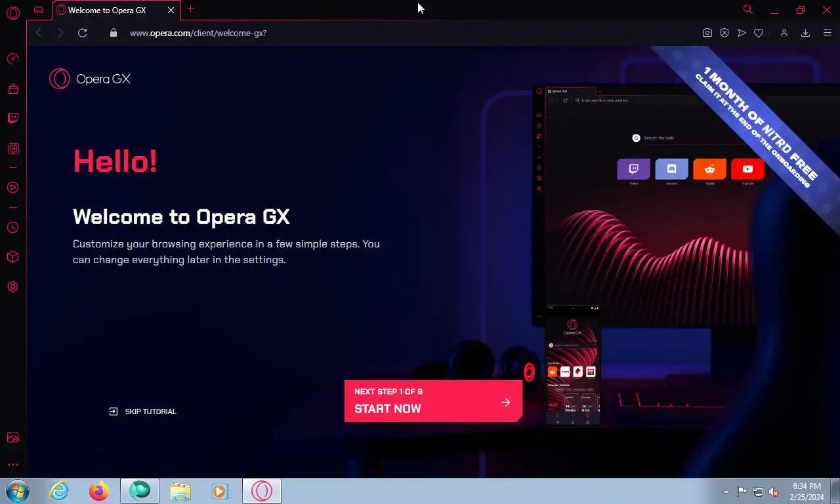The width and height of the screenshot is (840, 504).
Task: Open the Downloads icon
Action: tap(805, 33)
